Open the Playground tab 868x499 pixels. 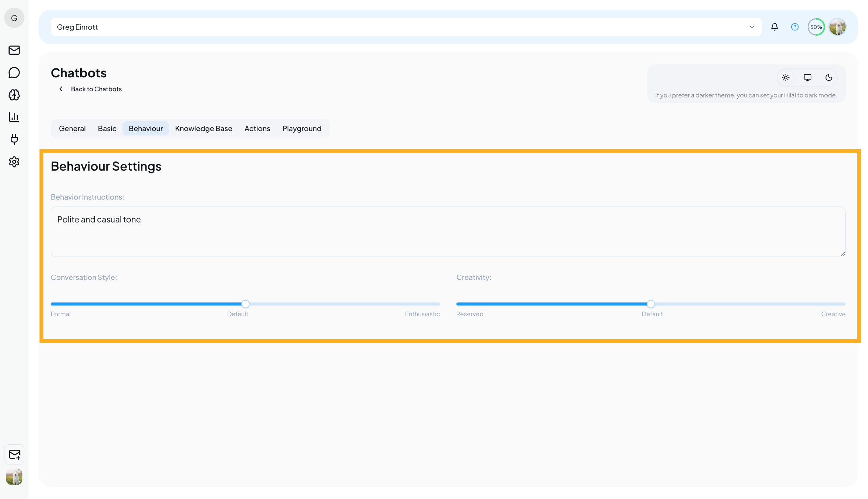point(302,128)
